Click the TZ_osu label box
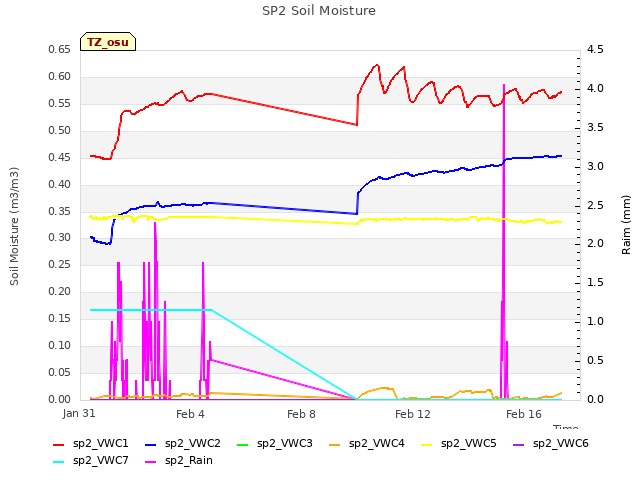640x480 pixels. tap(108, 42)
